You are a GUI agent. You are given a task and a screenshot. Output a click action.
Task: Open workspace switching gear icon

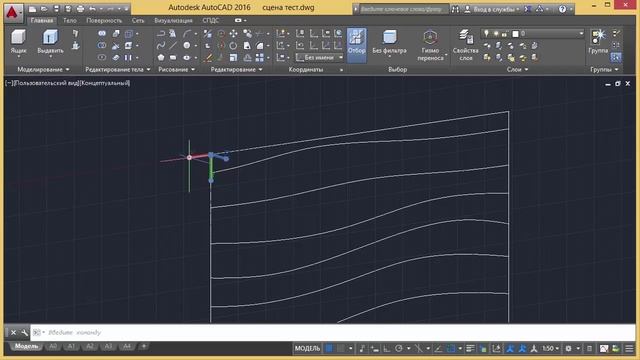click(568, 349)
